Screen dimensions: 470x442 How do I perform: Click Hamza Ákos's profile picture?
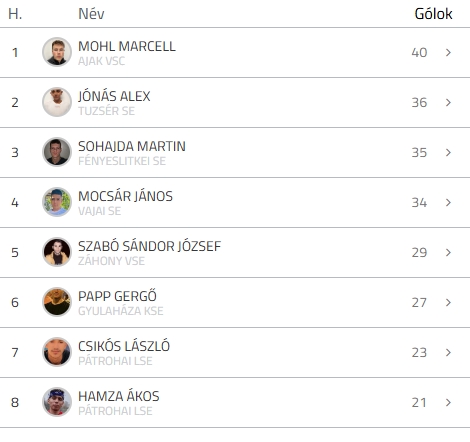point(57,402)
